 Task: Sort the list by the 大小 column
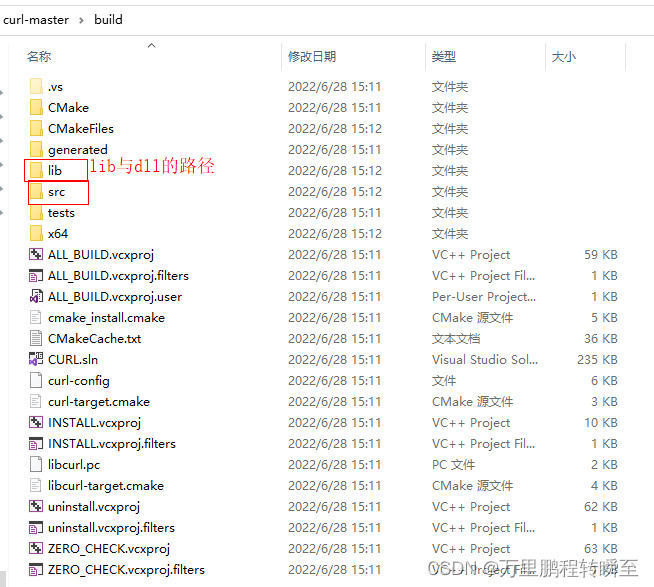(x=563, y=56)
